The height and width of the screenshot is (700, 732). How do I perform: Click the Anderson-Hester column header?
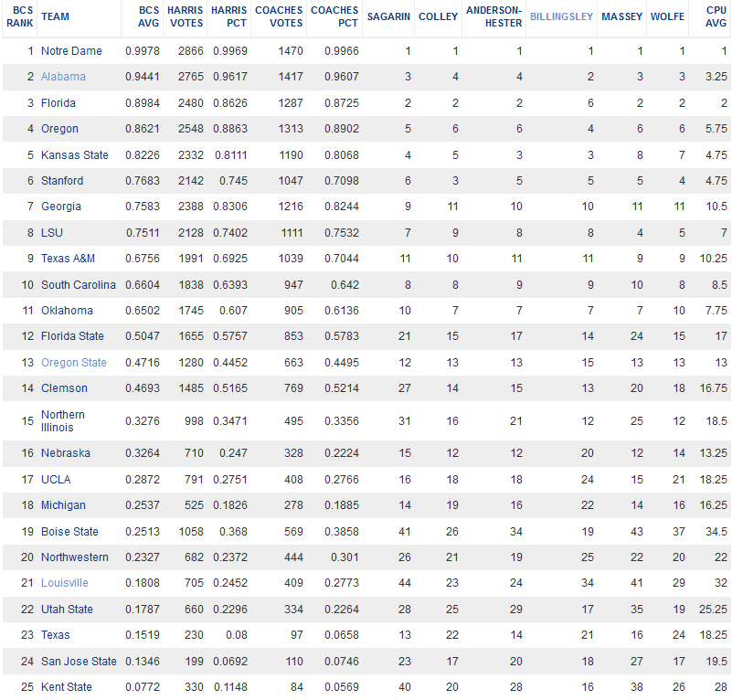pyautogui.click(x=494, y=16)
